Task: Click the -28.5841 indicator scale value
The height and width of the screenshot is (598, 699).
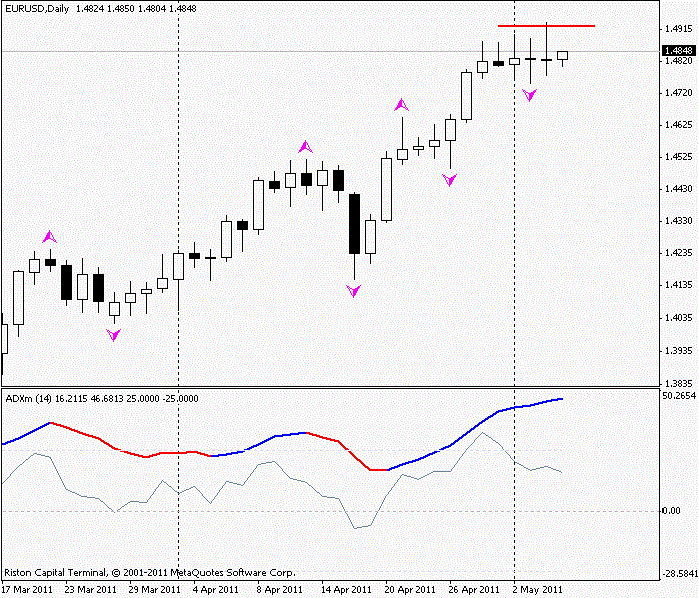Action: tap(679, 573)
